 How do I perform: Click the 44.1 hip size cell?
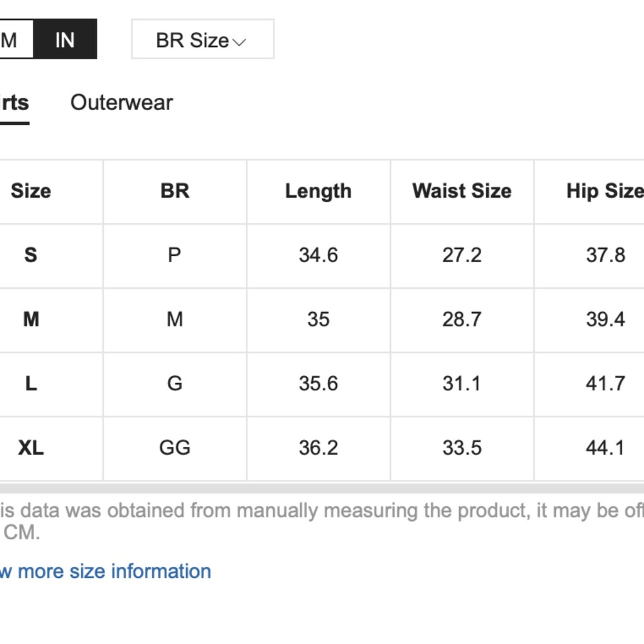[605, 448]
